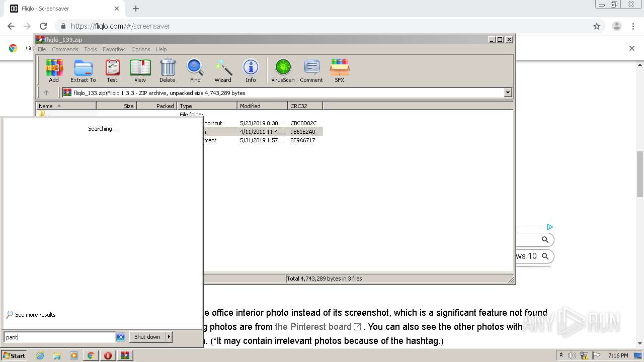Expand the Shut down options arrow
The height and width of the screenshot is (362, 644).
point(169,337)
